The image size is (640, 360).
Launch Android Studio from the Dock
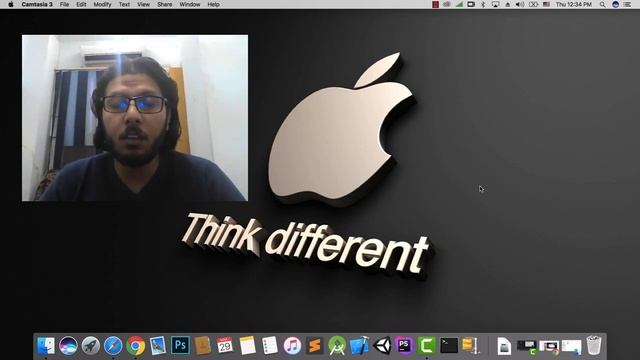[x=337, y=346]
